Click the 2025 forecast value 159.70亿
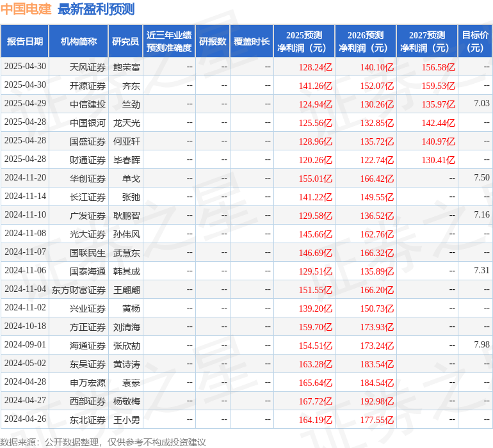The width and height of the screenshot is (493, 448). tap(316, 326)
